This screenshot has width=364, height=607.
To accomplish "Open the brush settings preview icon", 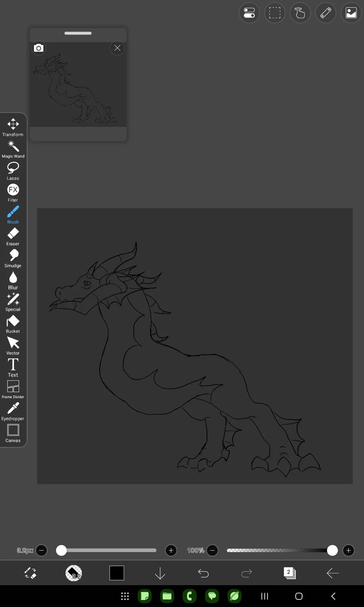I will pyautogui.click(x=74, y=573).
